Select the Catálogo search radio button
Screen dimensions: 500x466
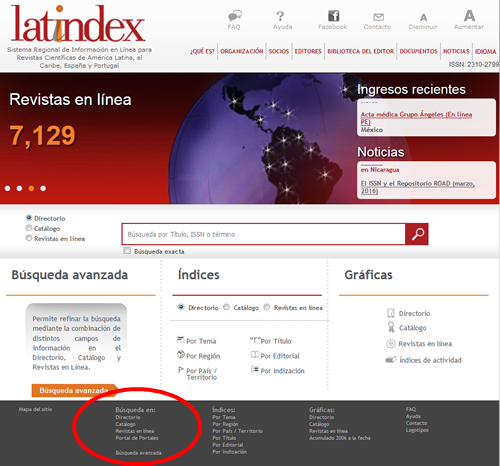[29, 228]
